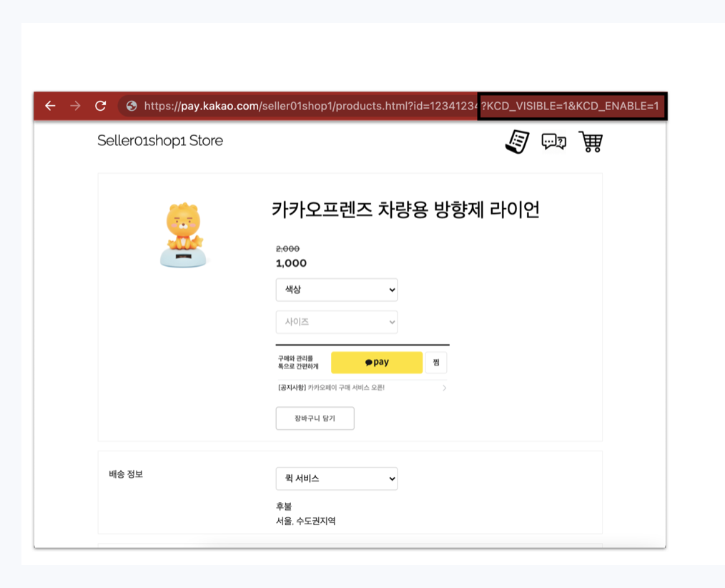Open the Seller01shop1 Store home link

(x=160, y=141)
